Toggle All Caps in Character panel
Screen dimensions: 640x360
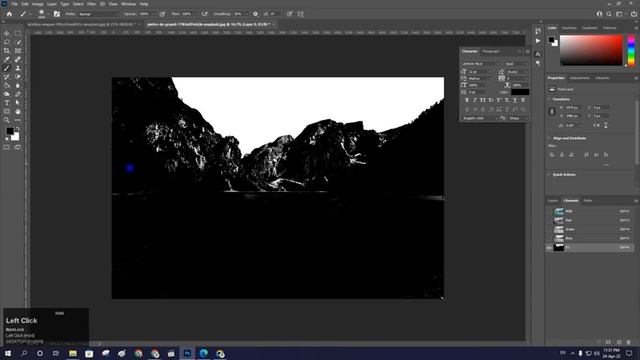tap(483, 100)
